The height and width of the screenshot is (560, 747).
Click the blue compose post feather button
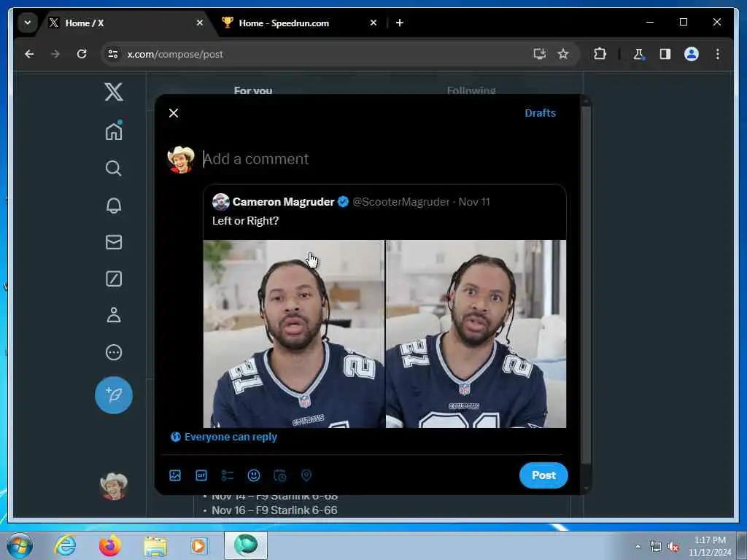coord(113,394)
